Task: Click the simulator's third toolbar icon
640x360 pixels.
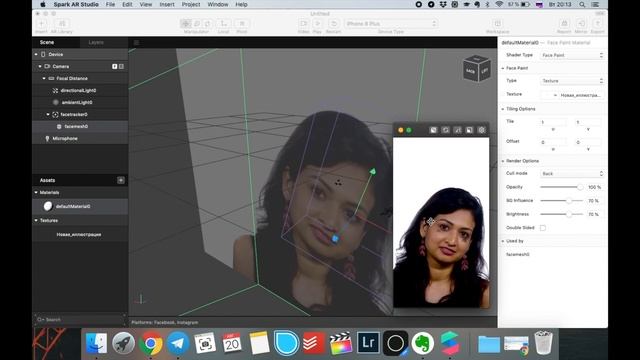Action: 458,130
